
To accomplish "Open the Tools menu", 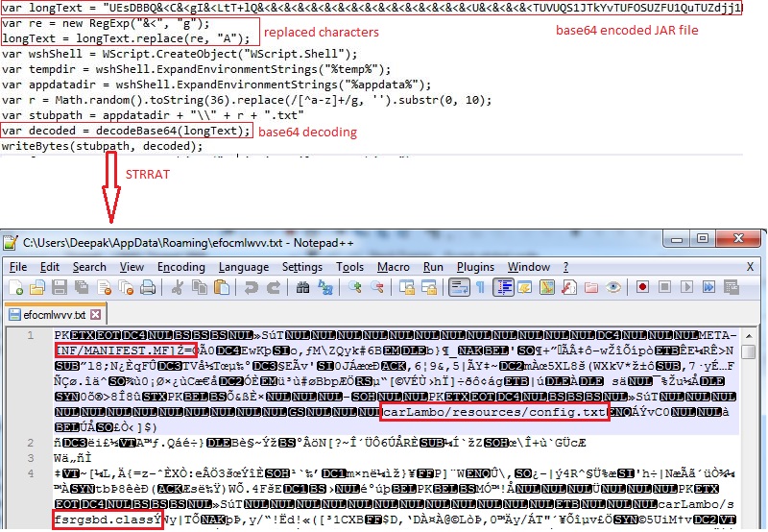I will click(x=349, y=267).
